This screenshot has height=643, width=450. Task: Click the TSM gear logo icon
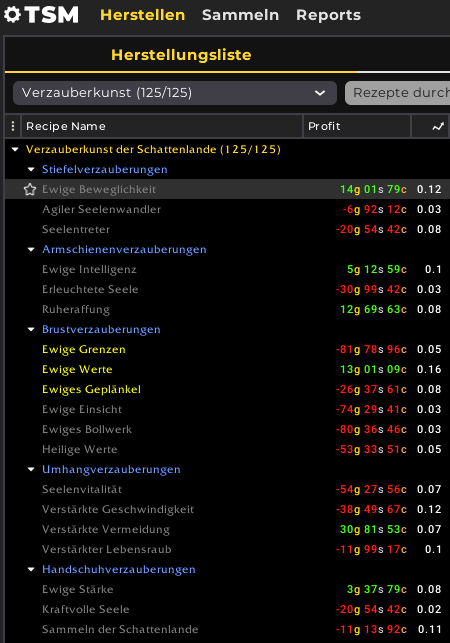click(x=12, y=15)
